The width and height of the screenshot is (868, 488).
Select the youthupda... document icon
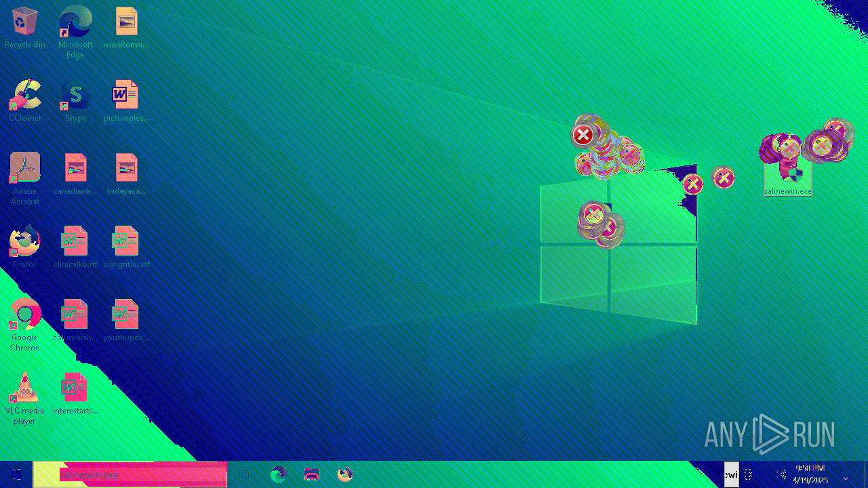point(126,321)
